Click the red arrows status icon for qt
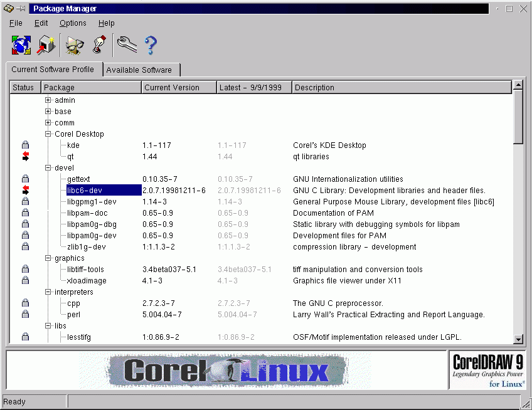Viewport: 532px width, 410px height. (x=25, y=157)
